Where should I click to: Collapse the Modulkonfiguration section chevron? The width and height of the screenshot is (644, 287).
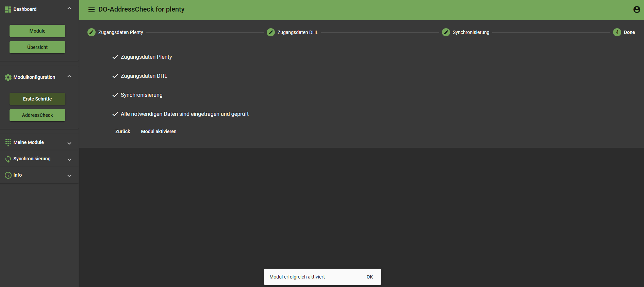coord(69,76)
